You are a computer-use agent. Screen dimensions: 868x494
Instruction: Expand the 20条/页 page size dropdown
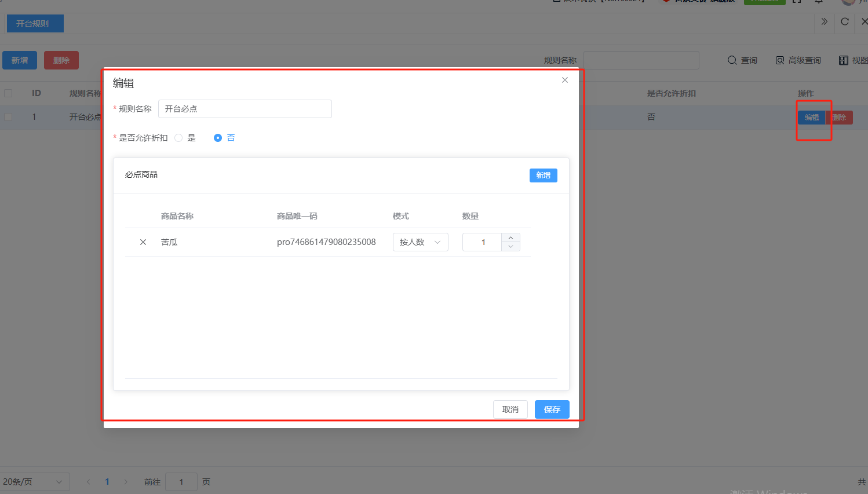click(34, 482)
